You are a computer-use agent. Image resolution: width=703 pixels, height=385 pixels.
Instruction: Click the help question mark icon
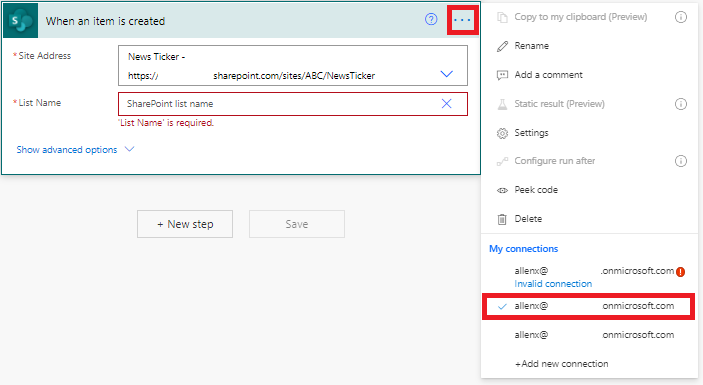431,19
